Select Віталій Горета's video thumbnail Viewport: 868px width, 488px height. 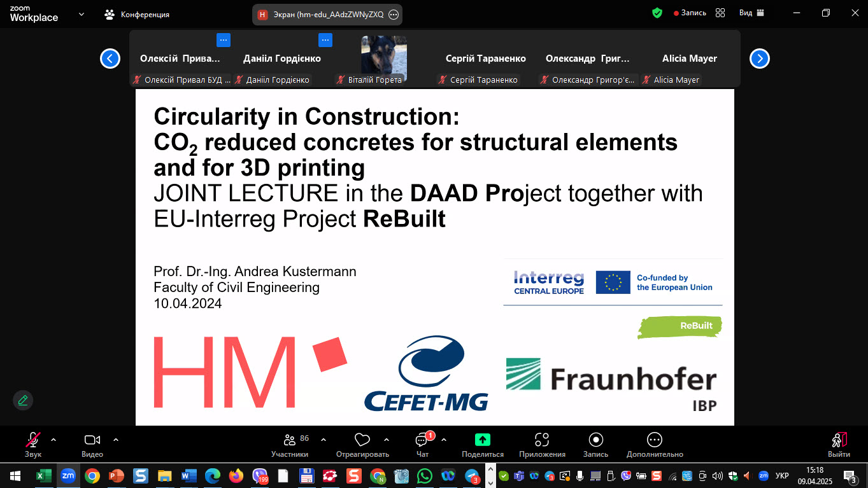[384, 59]
